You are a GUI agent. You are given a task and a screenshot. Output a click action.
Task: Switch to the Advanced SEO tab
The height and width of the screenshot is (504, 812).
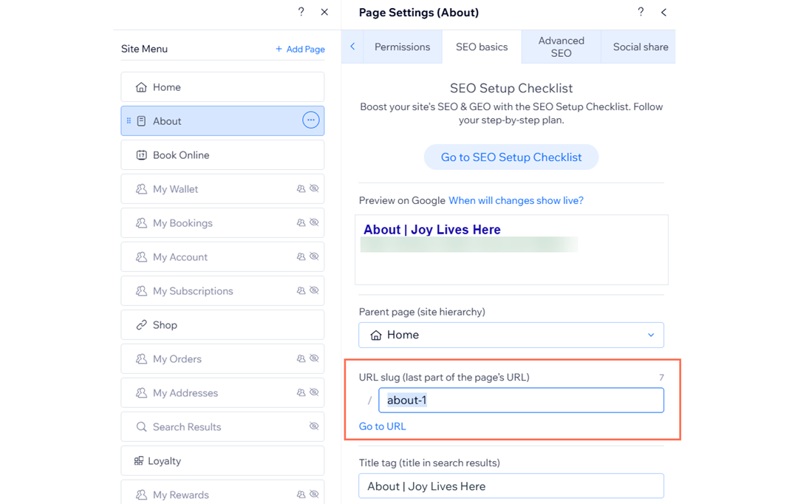561,47
